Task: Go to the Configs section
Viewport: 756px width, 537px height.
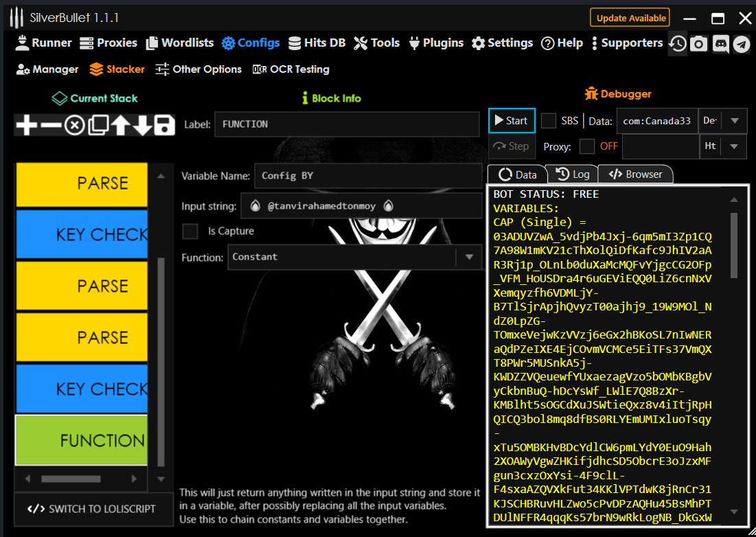Action: point(251,43)
